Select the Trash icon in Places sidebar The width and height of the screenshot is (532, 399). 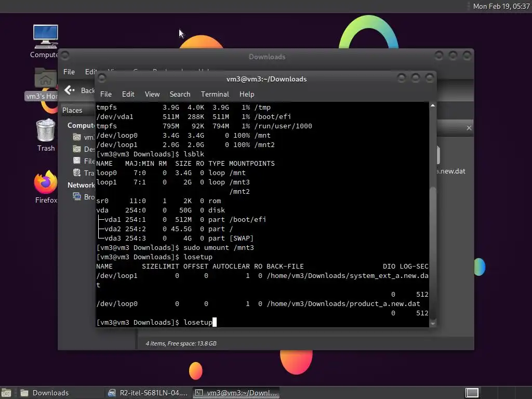coord(77,172)
